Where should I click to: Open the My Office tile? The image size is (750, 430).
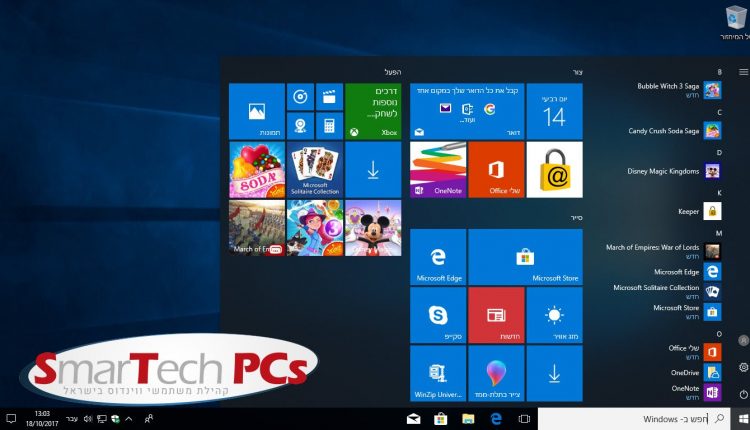[x=496, y=170]
